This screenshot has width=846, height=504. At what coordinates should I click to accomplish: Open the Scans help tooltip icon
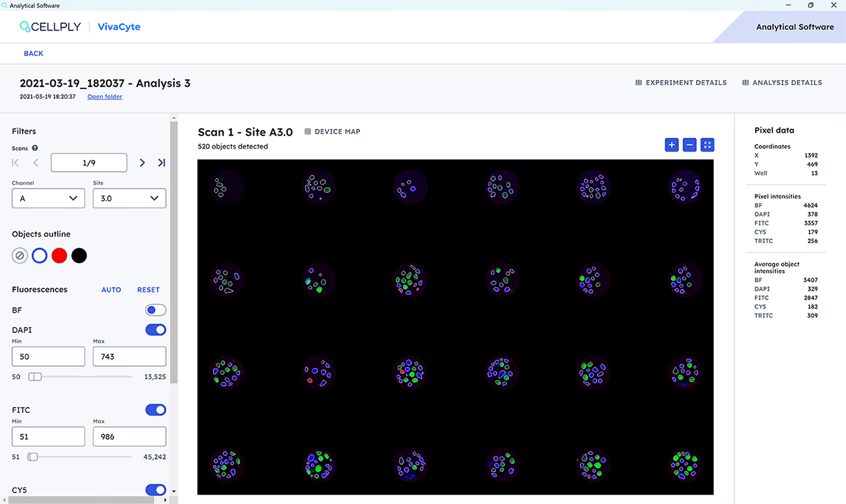pyautogui.click(x=34, y=148)
